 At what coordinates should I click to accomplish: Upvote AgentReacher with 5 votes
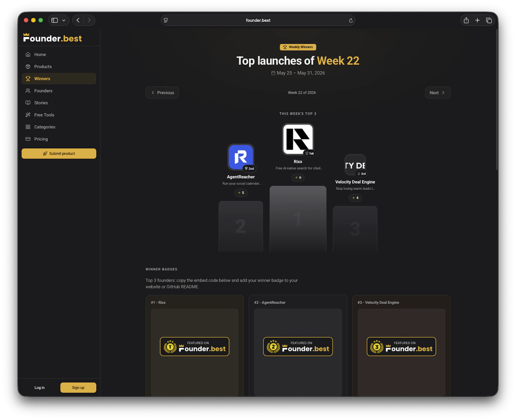pos(241,193)
